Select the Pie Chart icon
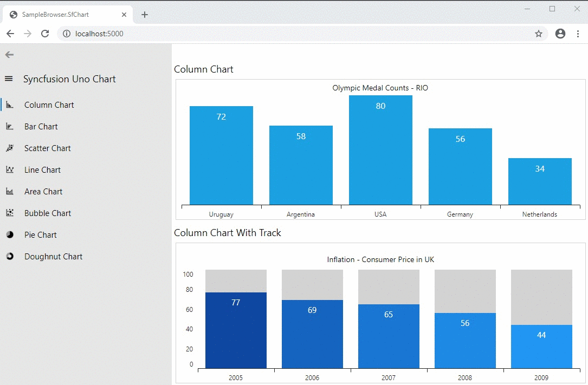588x385 pixels. (10, 235)
